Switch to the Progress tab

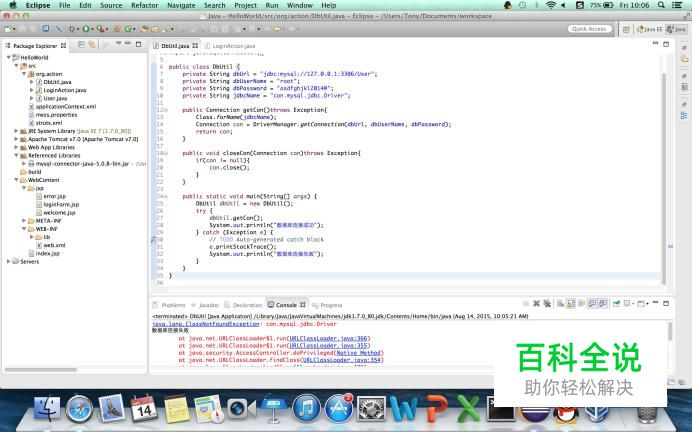pos(327,305)
